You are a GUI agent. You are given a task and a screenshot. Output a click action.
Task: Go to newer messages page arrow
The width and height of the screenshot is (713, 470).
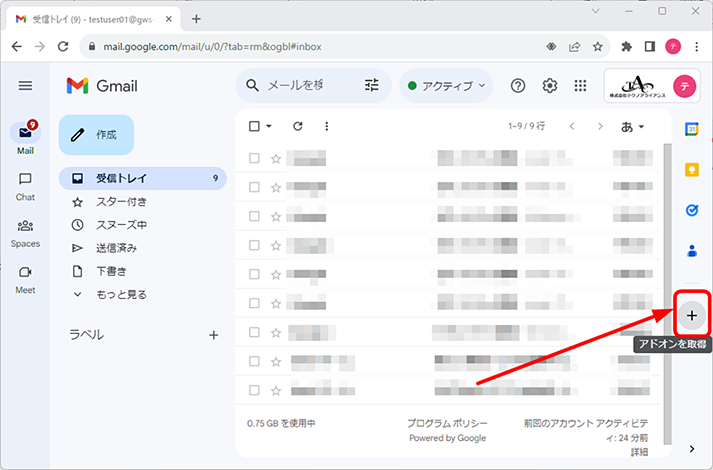pyautogui.click(x=572, y=126)
